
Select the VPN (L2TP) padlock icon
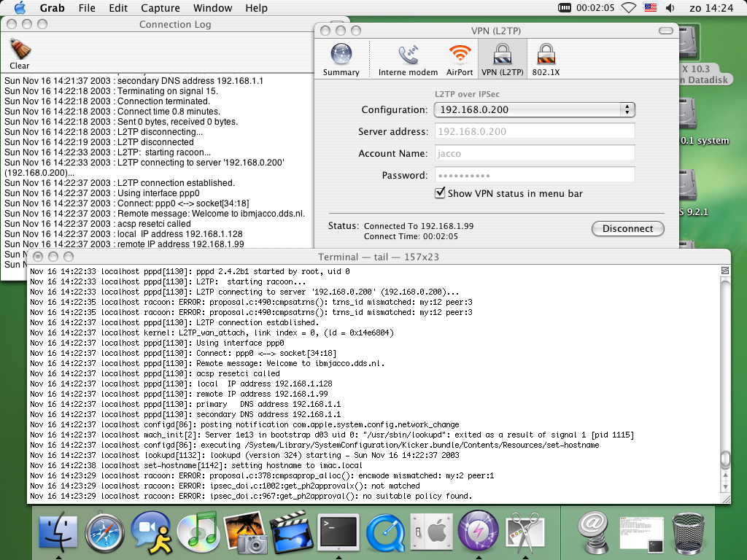point(503,59)
